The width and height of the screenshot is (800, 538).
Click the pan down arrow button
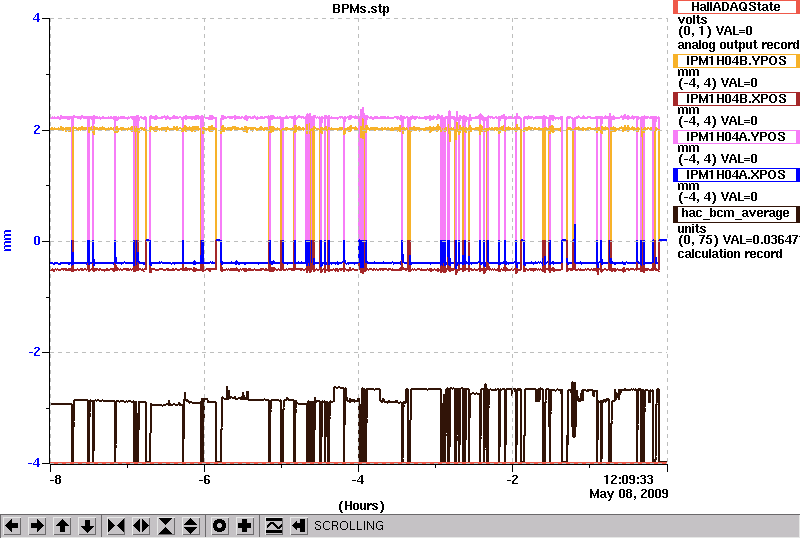click(88, 526)
